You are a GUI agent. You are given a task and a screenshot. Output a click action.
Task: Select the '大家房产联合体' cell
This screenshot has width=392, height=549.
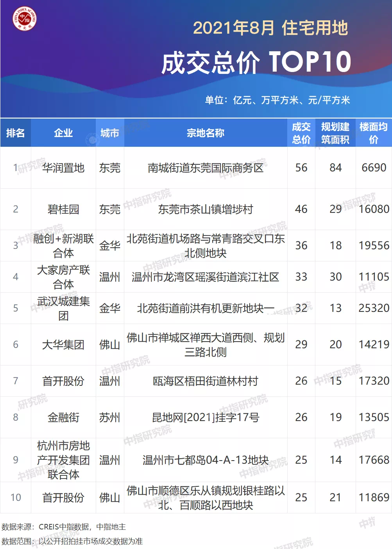tap(63, 277)
